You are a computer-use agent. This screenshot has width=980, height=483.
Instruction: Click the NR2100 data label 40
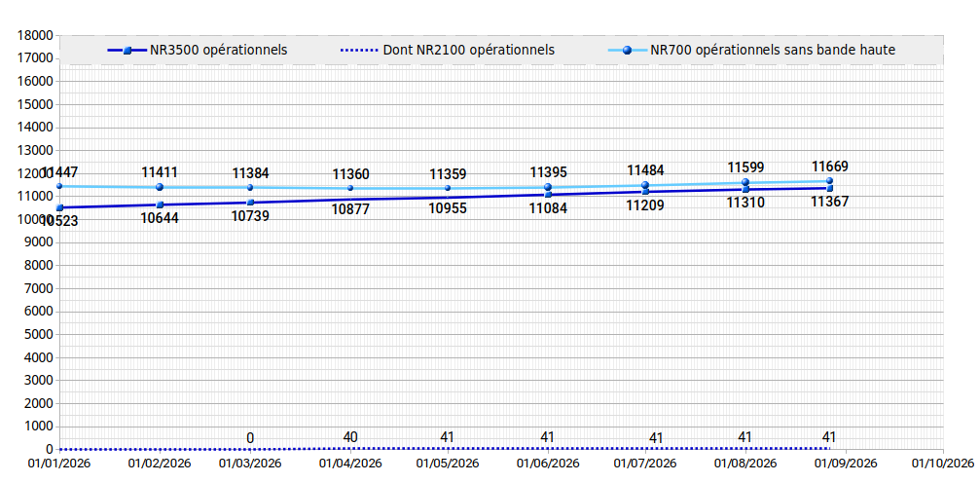click(350, 437)
